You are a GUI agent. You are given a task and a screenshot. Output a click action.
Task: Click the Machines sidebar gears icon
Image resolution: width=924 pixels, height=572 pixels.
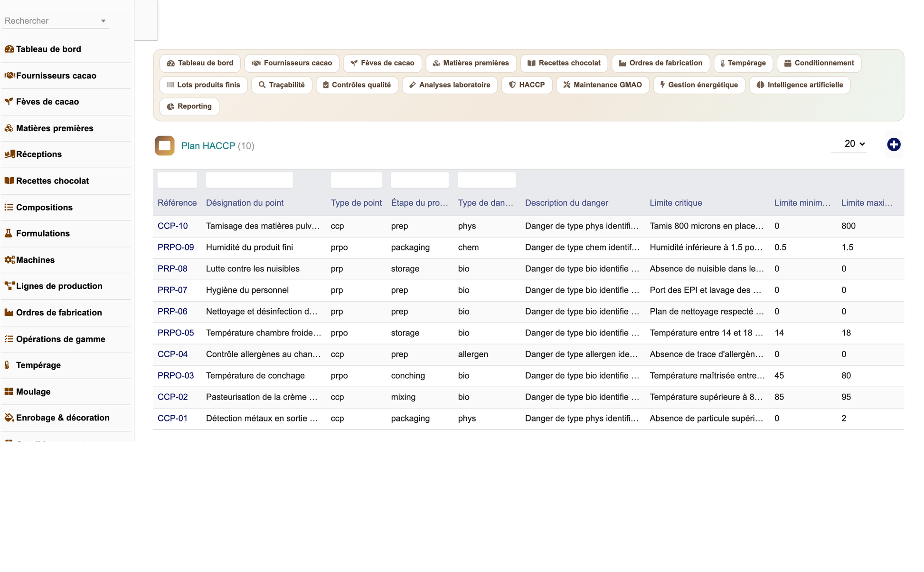[x=9, y=260]
